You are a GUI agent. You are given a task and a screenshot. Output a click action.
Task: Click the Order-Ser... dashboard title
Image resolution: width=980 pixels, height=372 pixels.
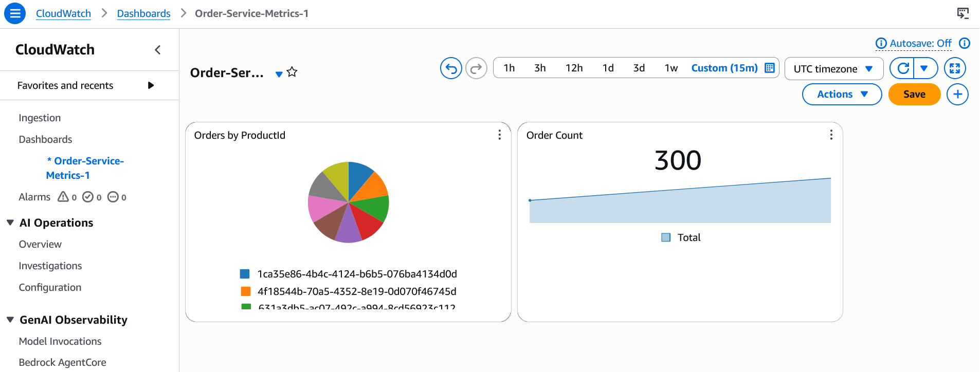[x=227, y=73]
